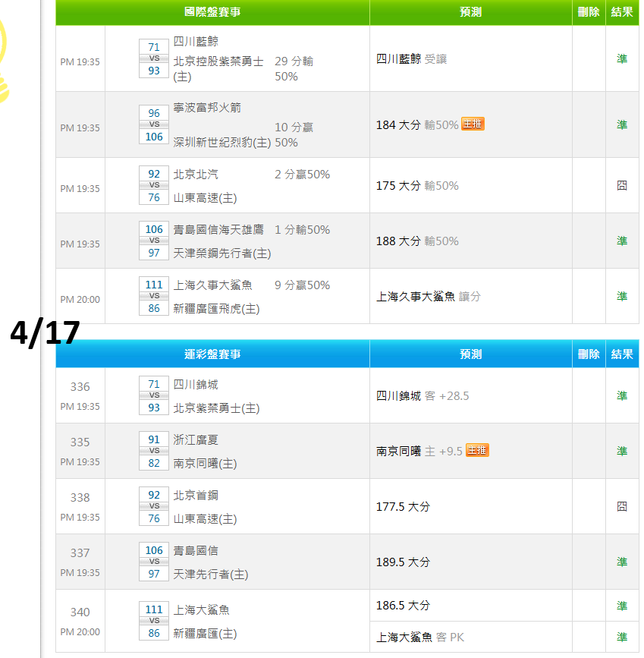Image resolution: width=644 pixels, height=658 pixels.
Task: Click the 準 result for 四川藍鯨 受讓
Action: coord(622,58)
